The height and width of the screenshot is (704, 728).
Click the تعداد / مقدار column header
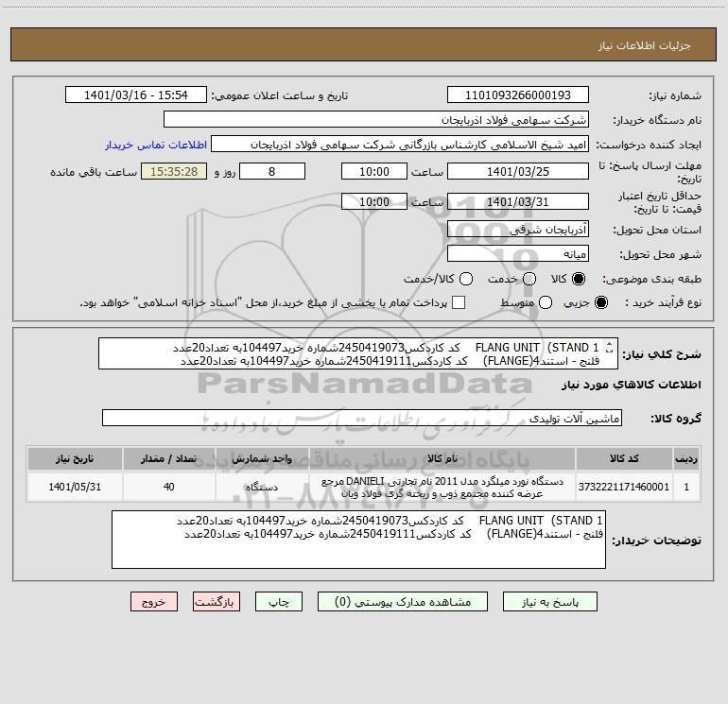coord(168,458)
